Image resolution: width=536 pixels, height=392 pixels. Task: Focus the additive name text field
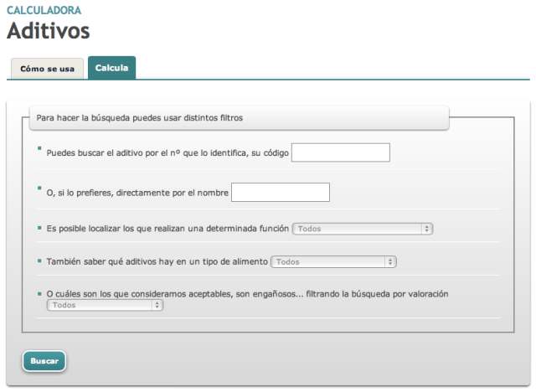click(x=280, y=193)
